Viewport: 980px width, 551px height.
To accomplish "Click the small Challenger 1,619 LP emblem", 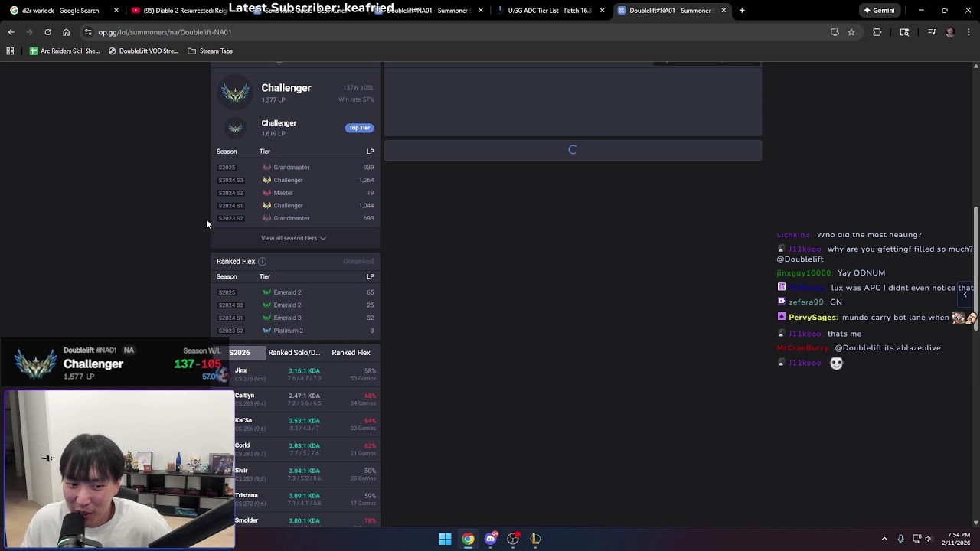I will pyautogui.click(x=235, y=128).
